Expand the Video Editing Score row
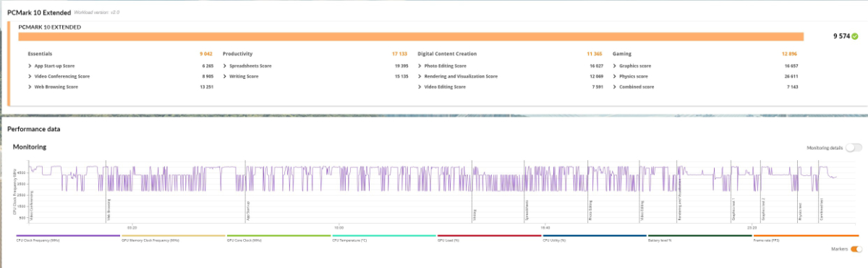The width and height of the screenshot is (868, 268). click(x=420, y=87)
